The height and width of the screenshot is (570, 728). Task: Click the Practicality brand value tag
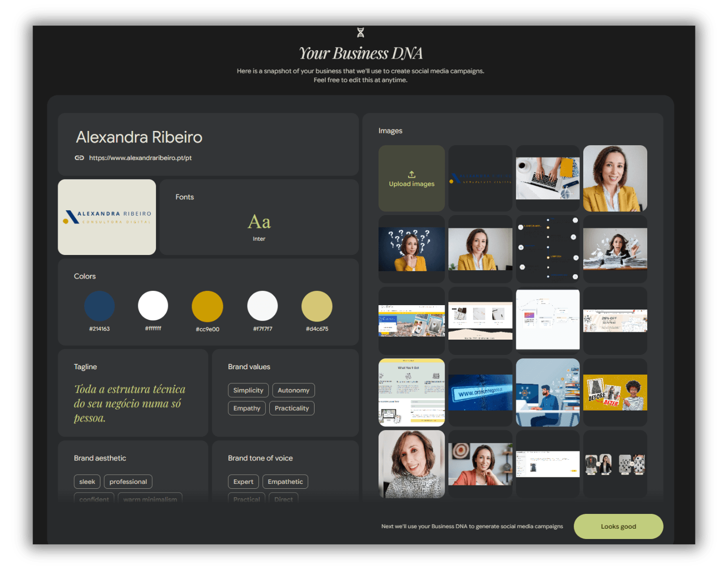tap(292, 408)
